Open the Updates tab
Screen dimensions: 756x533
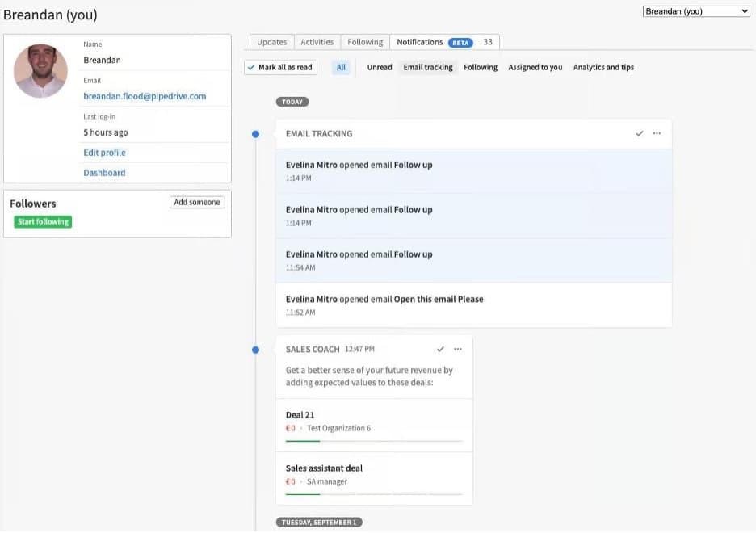tap(271, 41)
